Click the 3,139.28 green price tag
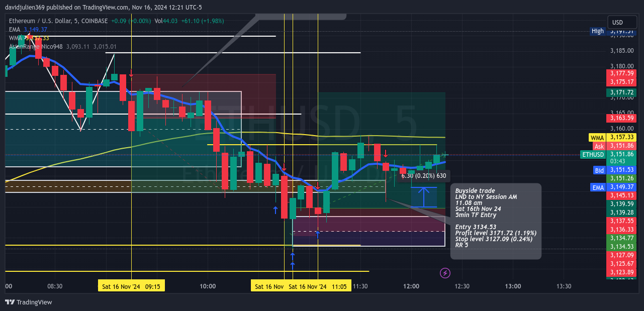Screen dimensions: 644x311 [x=621, y=213]
